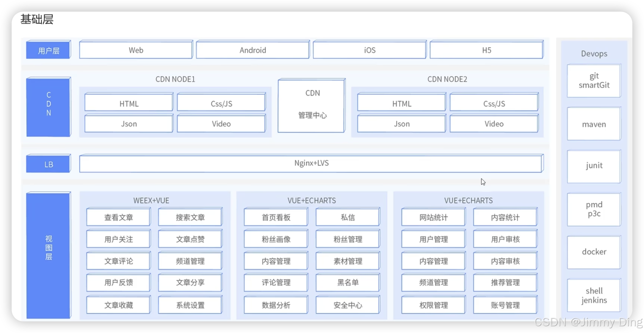
Task: Click the blue CDN layer label
Action: pyautogui.click(x=49, y=107)
